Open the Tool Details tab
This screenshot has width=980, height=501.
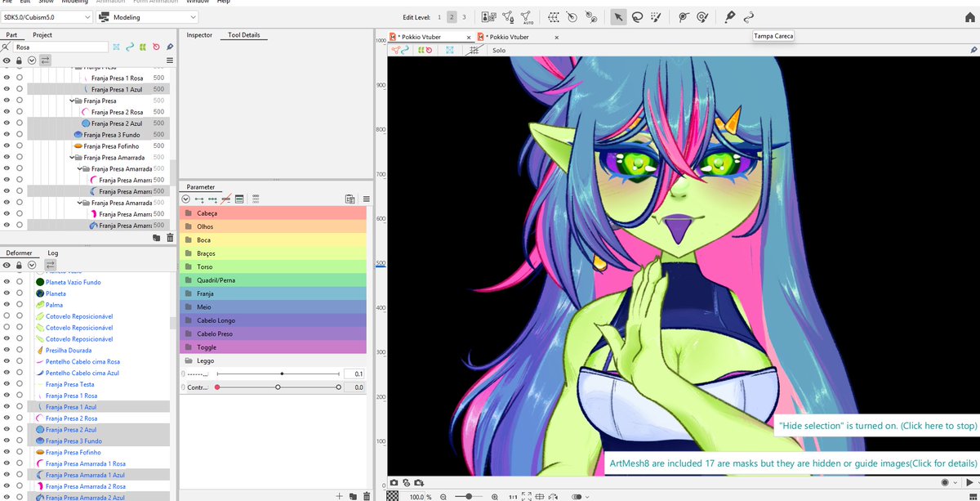point(243,35)
